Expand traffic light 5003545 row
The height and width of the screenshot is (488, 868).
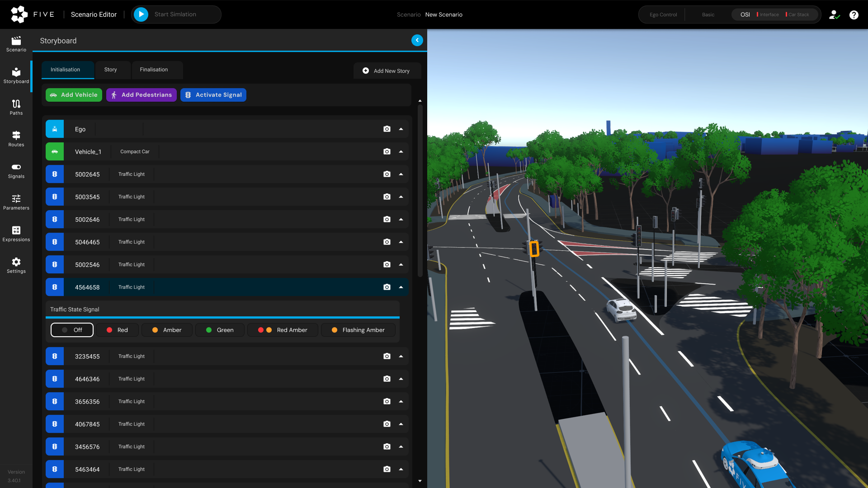[x=401, y=197]
